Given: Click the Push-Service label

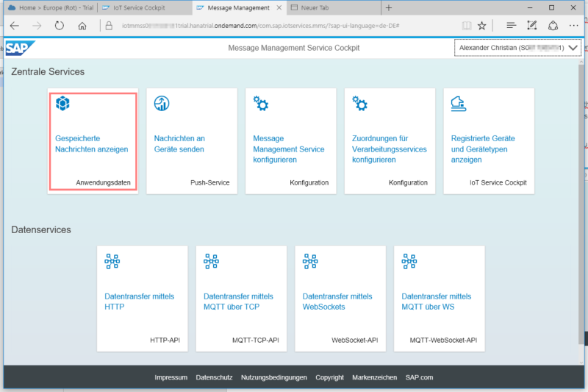Looking at the screenshot, I should point(210,182).
